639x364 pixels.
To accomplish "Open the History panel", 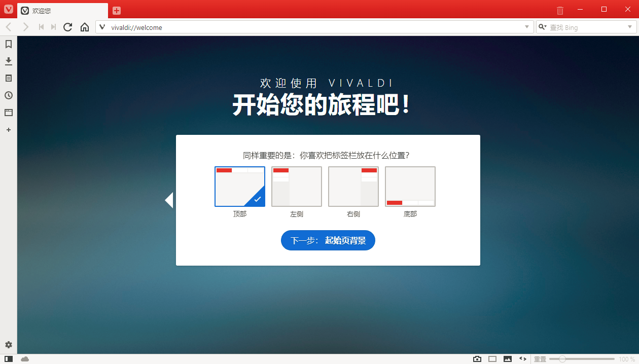I will point(9,95).
